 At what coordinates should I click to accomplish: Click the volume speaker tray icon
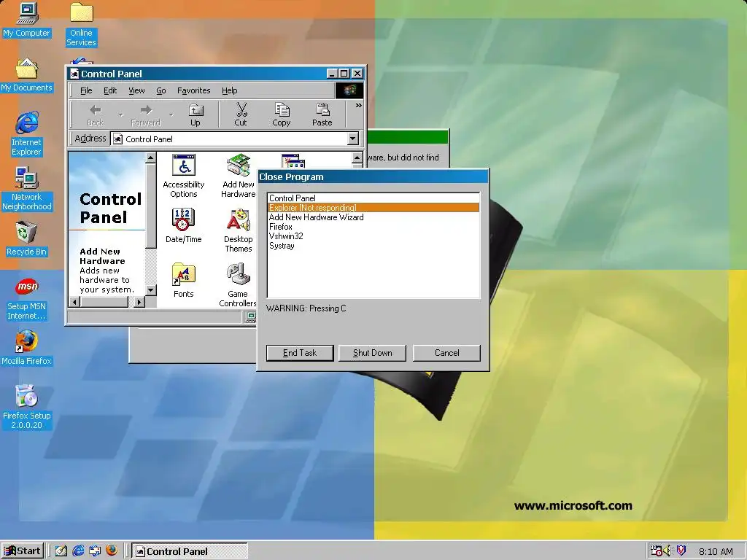click(668, 551)
